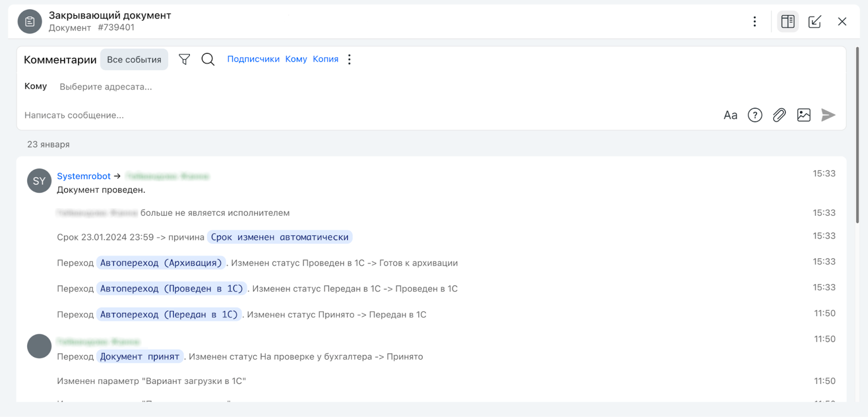Click the comments vertical scrollbar
868x417 pixels.
857,136
